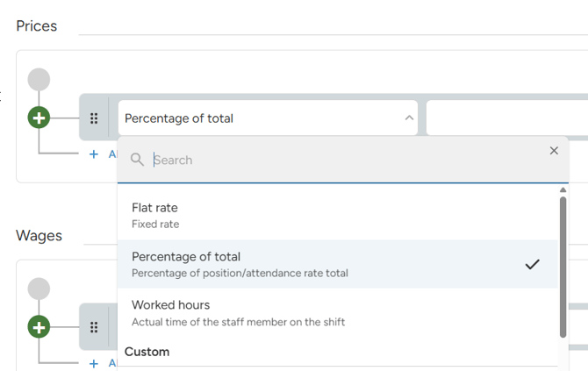This screenshot has height=371, width=588.
Task: Click the plus add link under Prices
Action: [104, 154]
